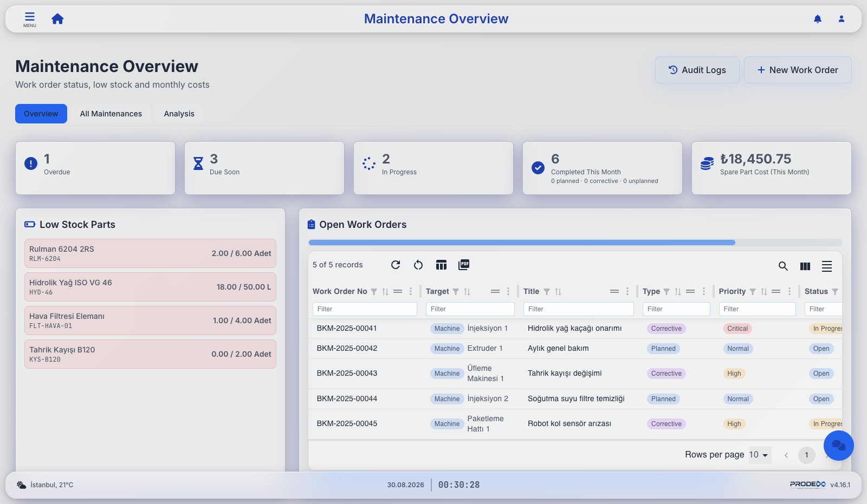
Task: Open the Spare Part Cost card
Action: [x=772, y=168]
